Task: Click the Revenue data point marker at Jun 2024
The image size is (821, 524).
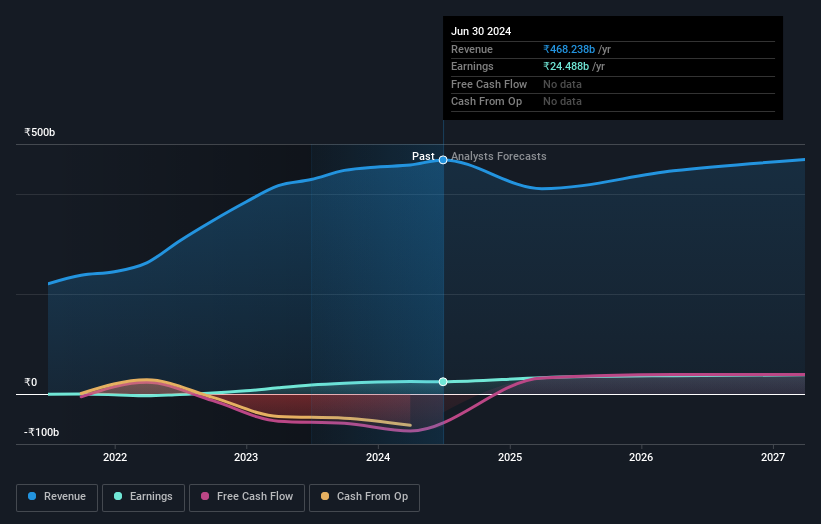Action: tap(443, 160)
